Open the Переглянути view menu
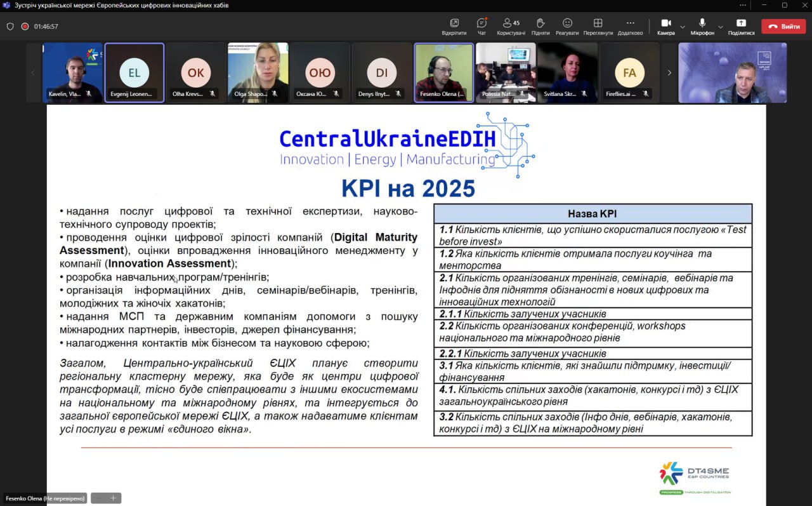Viewport: 812px width, 506px height. point(598,26)
